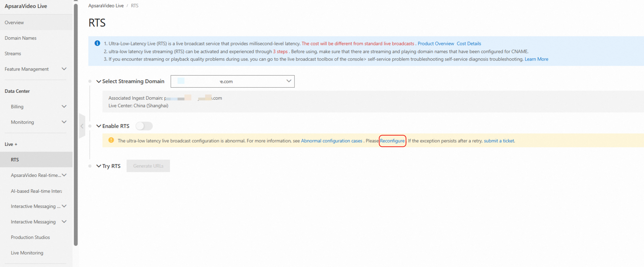Collapse the Enable RTS section chevron
Viewport: 644px width, 267px height.
(x=99, y=126)
